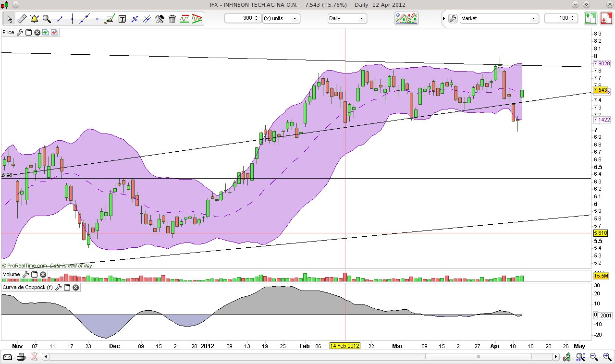Increase the quantity 100 with the stepper
The image size is (615, 364).
click(x=572, y=16)
